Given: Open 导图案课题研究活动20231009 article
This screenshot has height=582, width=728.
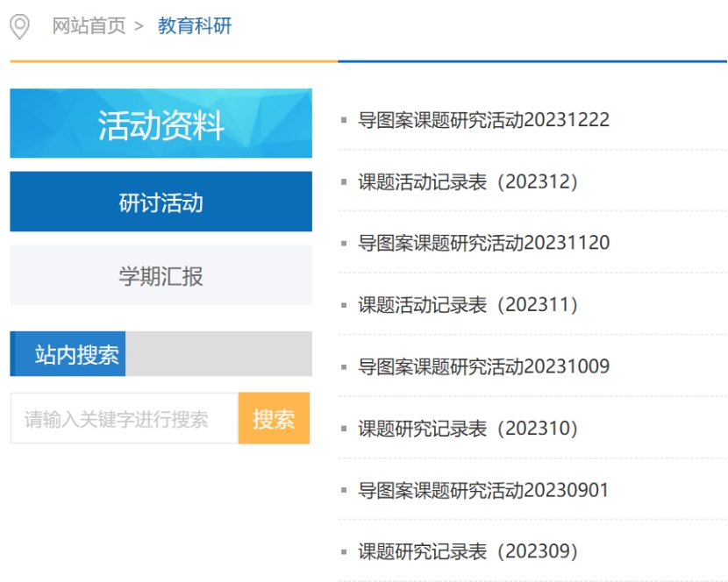Looking at the screenshot, I should coord(483,366).
